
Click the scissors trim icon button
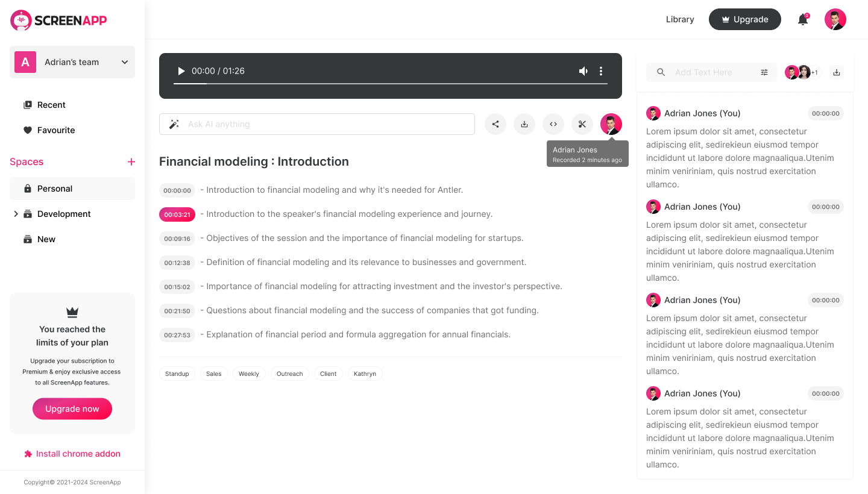pos(582,124)
